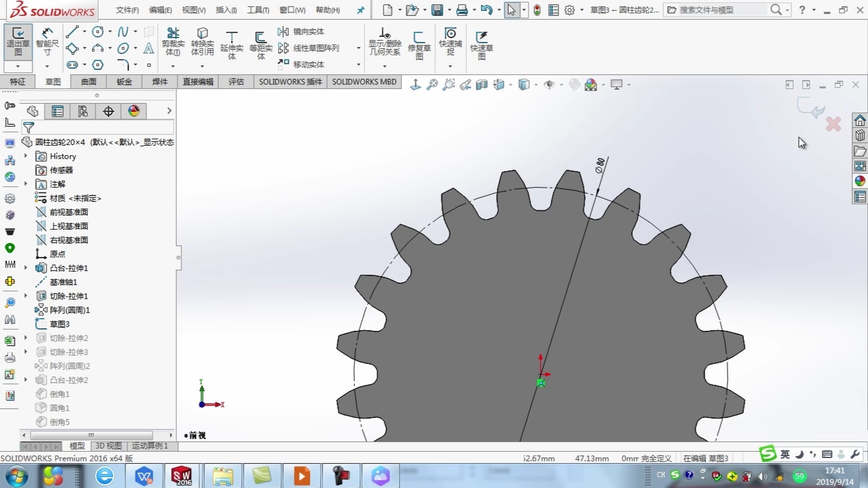Open the Line tool dropdown arrow
The image size is (868, 488).
pyautogui.click(x=84, y=32)
